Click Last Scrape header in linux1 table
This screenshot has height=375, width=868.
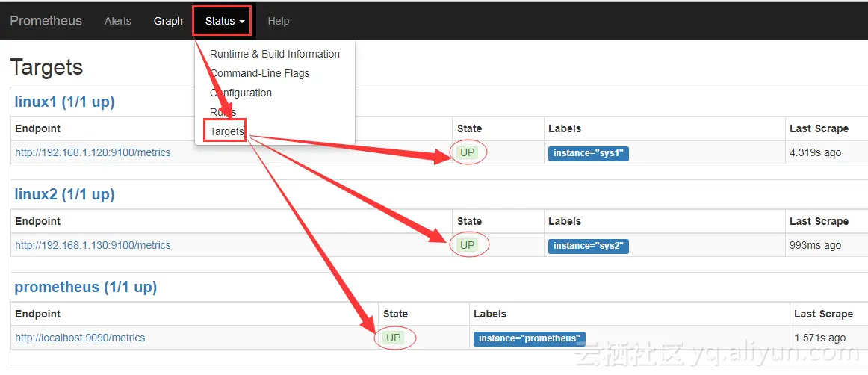(x=819, y=128)
